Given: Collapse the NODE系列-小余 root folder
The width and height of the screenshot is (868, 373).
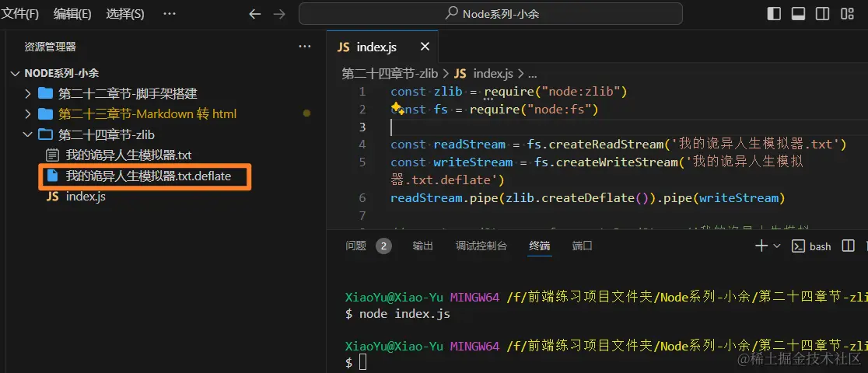Looking at the screenshot, I should pos(14,73).
